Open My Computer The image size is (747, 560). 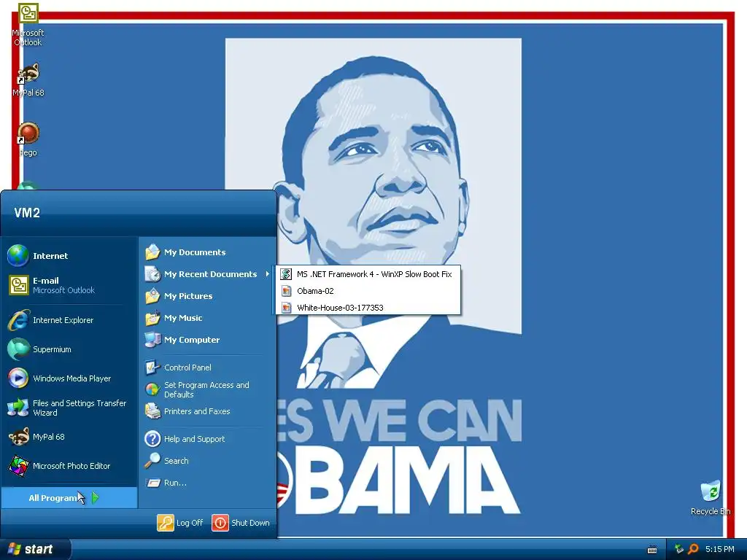click(207, 340)
